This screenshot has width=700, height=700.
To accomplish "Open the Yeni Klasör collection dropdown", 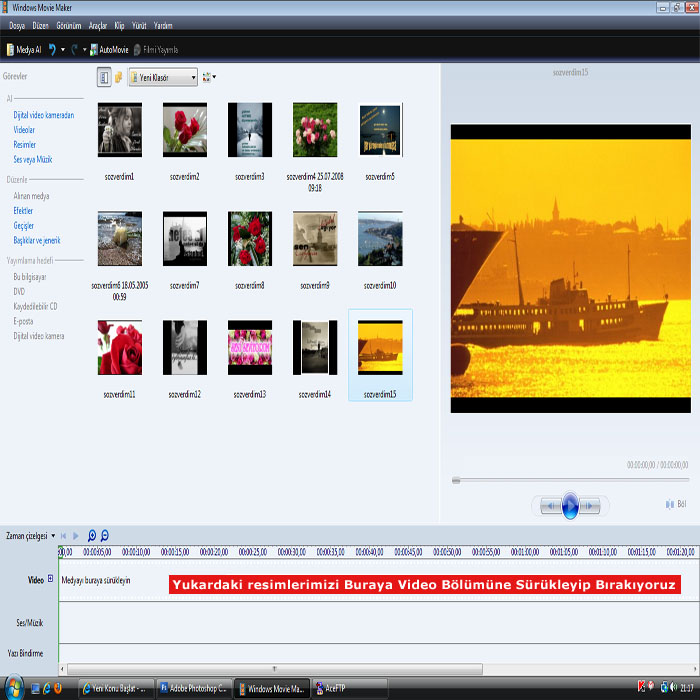I will click(163, 77).
